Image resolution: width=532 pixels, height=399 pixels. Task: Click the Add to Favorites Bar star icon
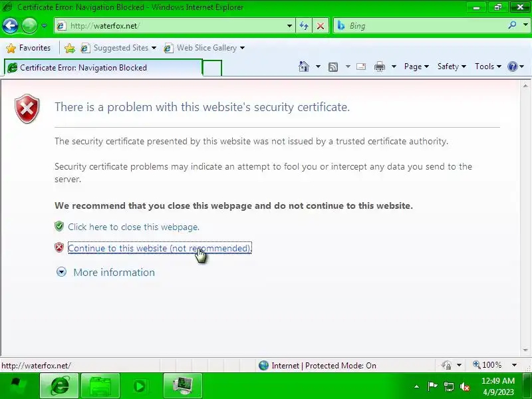[70, 48]
